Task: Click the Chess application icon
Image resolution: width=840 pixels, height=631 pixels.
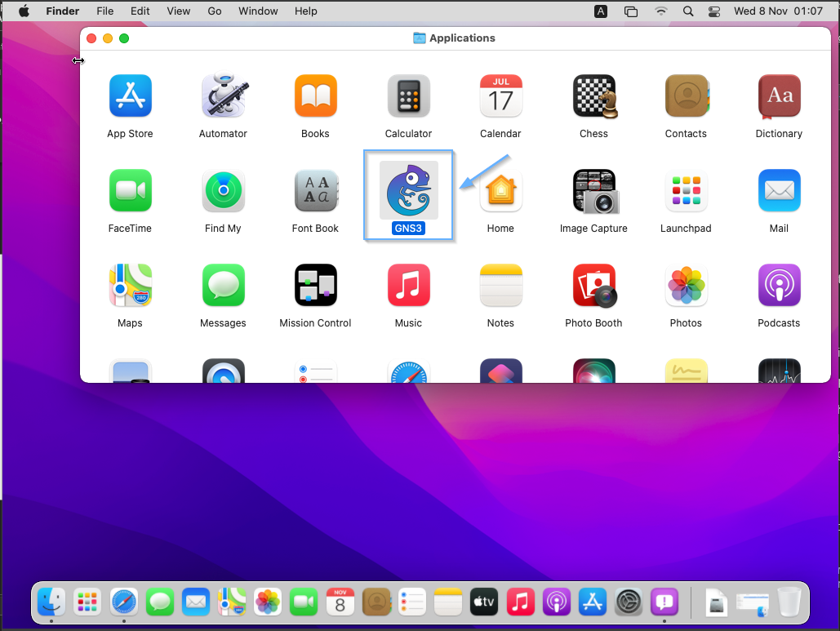Action: click(x=593, y=96)
